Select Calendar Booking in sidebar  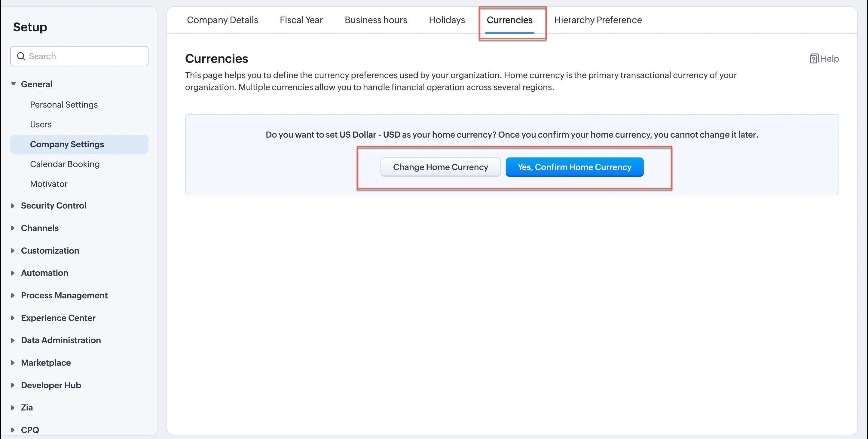click(x=65, y=164)
